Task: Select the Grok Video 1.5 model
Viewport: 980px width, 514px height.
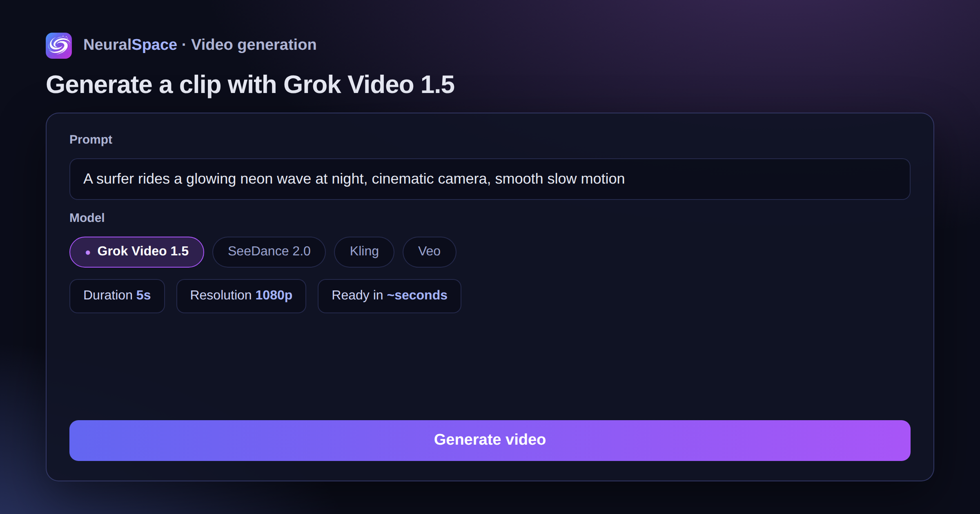Action: pyautogui.click(x=136, y=252)
